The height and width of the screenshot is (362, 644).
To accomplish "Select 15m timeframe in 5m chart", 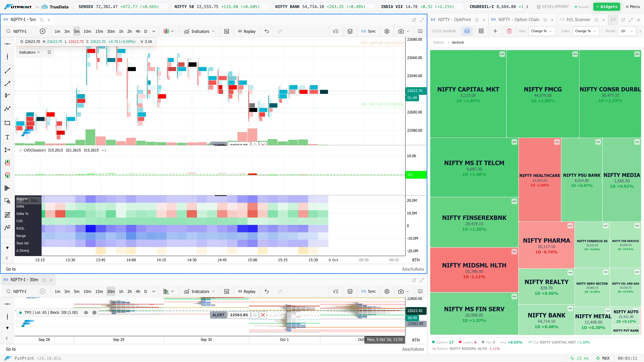I will click(99, 31).
